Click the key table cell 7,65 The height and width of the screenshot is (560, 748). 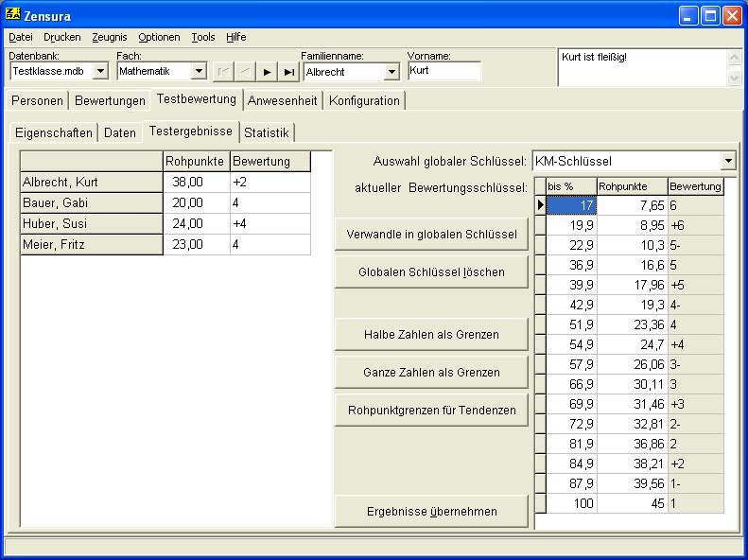coord(633,205)
